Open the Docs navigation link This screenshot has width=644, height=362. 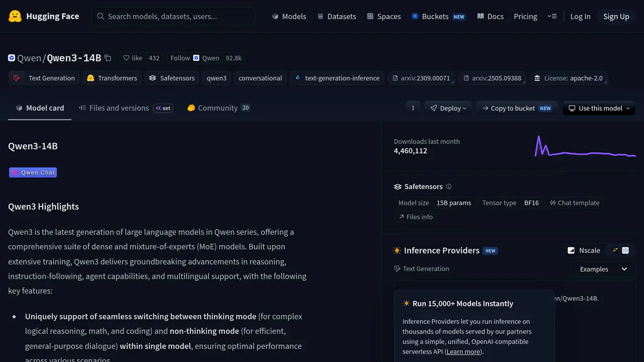pyautogui.click(x=490, y=16)
